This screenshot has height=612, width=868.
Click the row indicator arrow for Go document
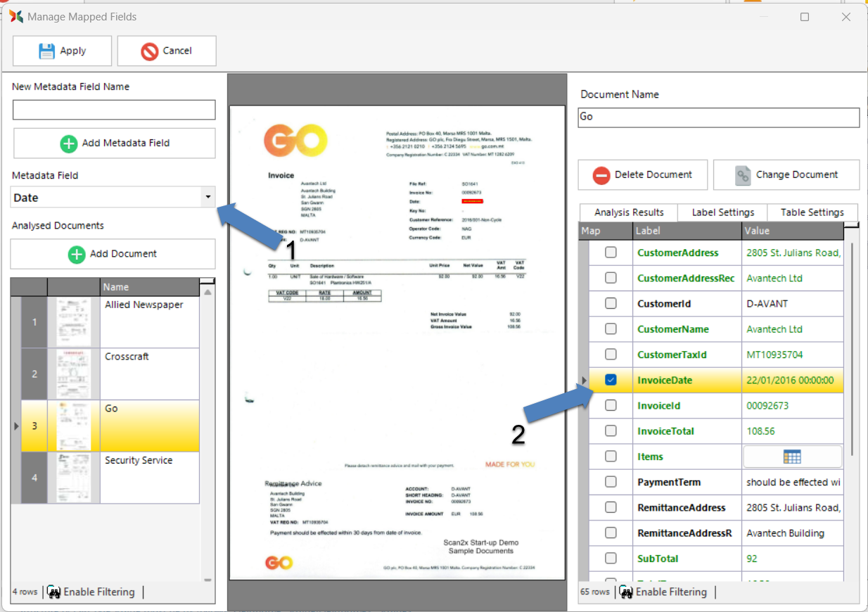tap(17, 426)
